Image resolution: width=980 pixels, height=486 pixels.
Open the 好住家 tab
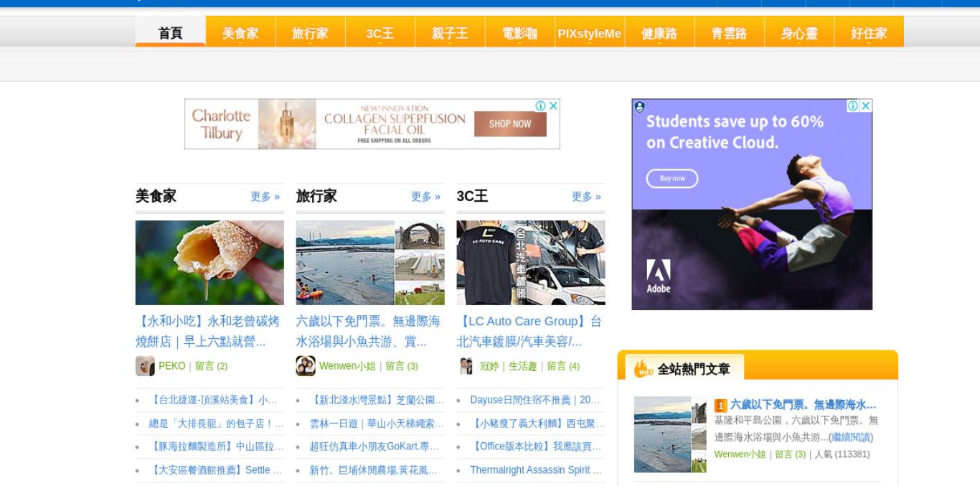pyautogui.click(x=869, y=32)
